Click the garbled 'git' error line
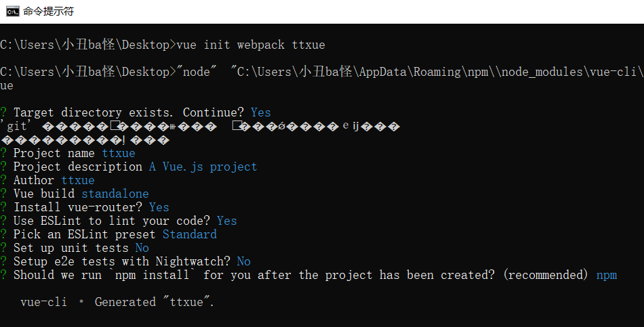Screen dimensions: 644x327 click(x=203, y=127)
